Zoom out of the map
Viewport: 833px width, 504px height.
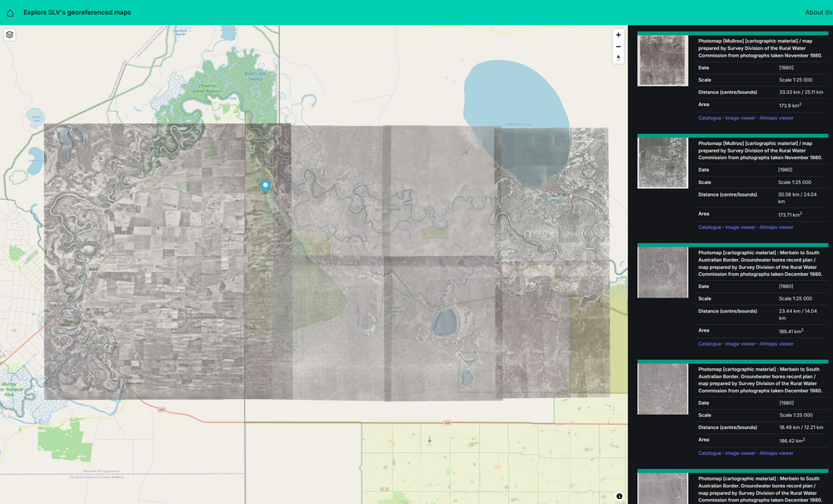618,47
